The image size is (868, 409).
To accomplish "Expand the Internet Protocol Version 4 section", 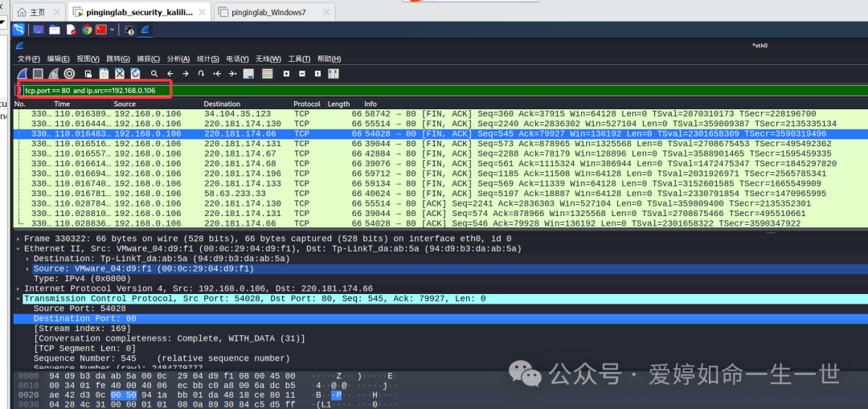I will pyautogui.click(x=18, y=289).
